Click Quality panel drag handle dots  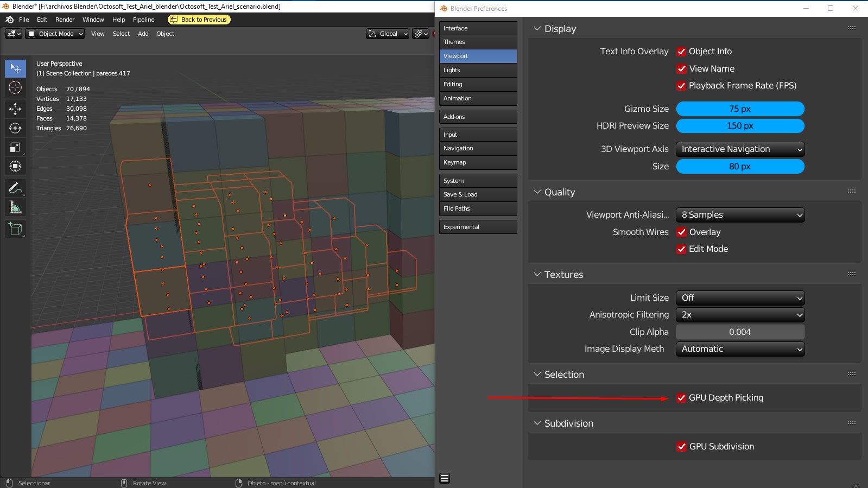[851, 191]
